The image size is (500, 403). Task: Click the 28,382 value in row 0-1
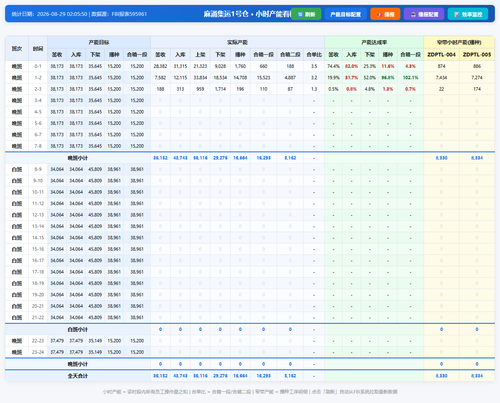[x=160, y=66]
